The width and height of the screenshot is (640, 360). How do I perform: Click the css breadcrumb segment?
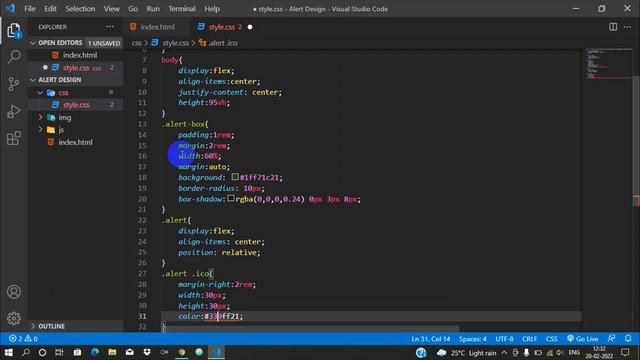tap(136, 43)
